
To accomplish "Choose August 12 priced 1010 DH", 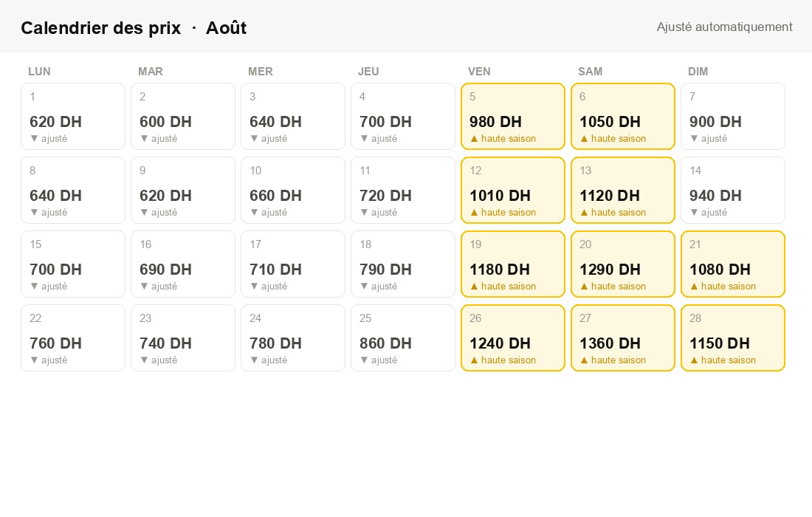I will click(513, 191).
